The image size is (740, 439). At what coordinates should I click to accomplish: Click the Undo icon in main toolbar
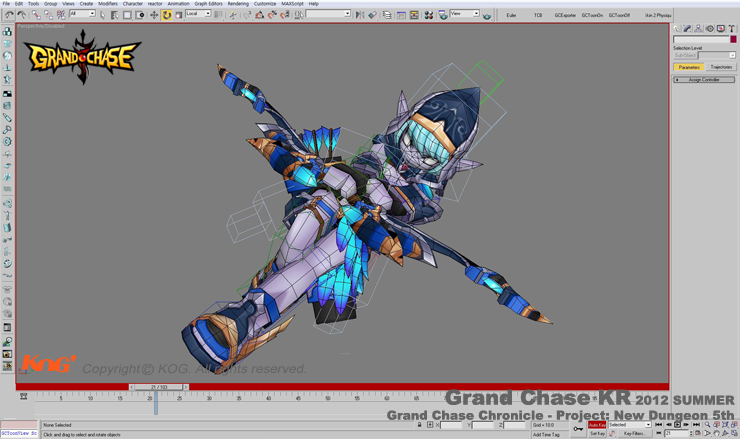click(9, 15)
